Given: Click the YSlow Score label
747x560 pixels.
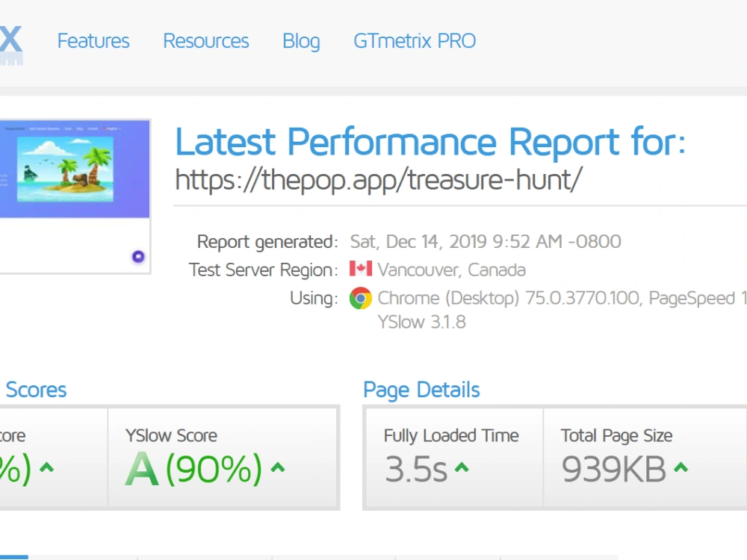Looking at the screenshot, I should click(x=171, y=436).
